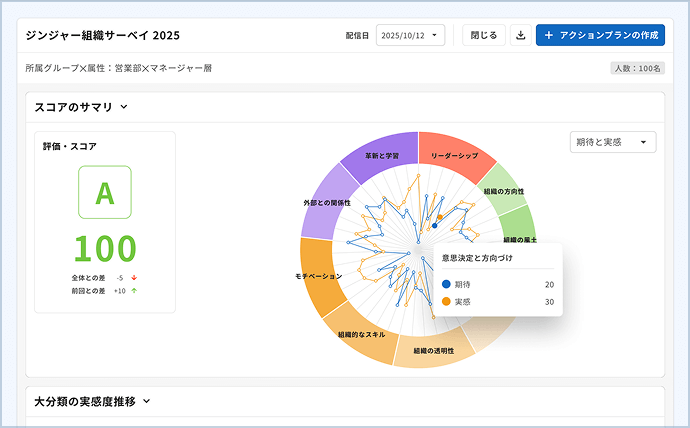This screenshot has height=428, width=690.
Task: Click the download icon button
Action: (520, 35)
